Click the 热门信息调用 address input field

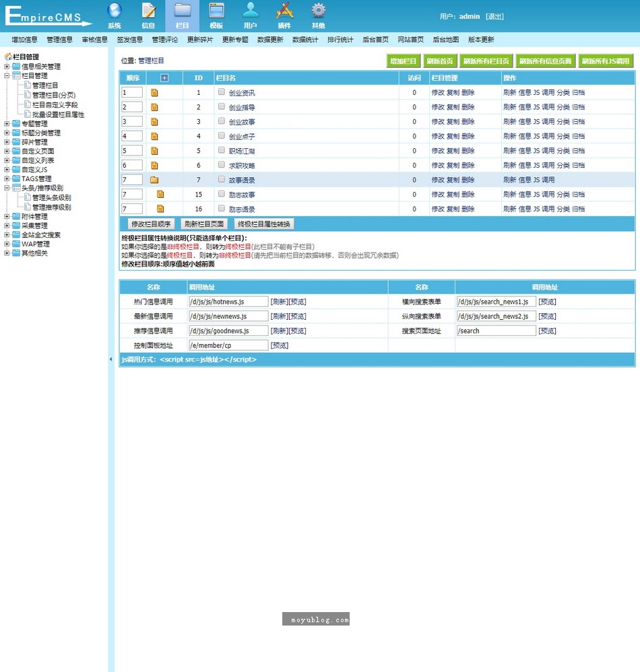pos(228,302)
